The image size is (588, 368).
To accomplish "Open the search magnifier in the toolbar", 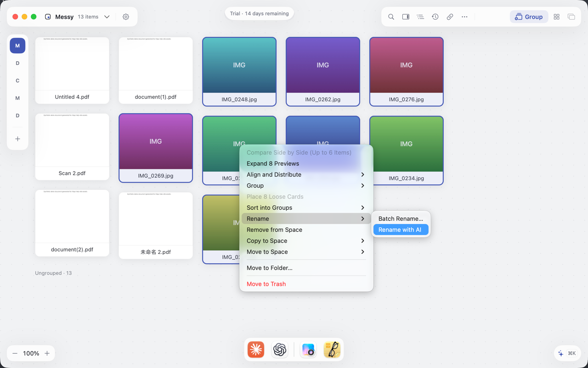I will (x=391, y=17).
